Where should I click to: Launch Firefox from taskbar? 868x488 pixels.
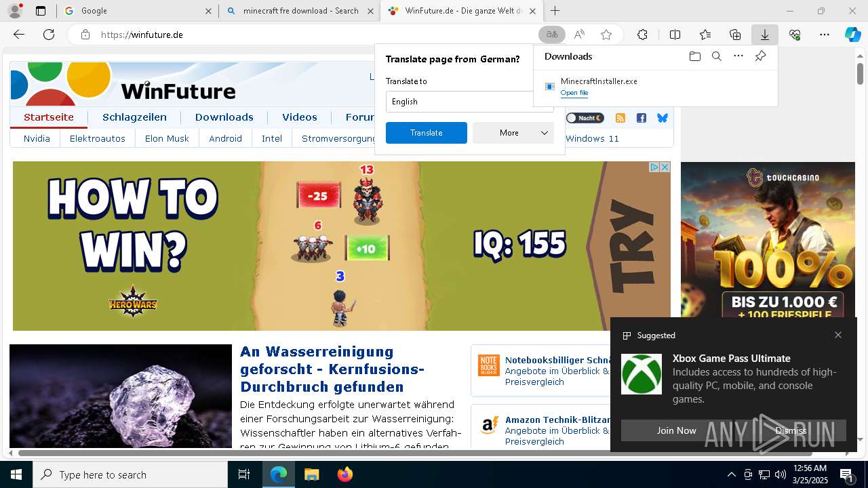pyautogui.click(x=344, y=474)
